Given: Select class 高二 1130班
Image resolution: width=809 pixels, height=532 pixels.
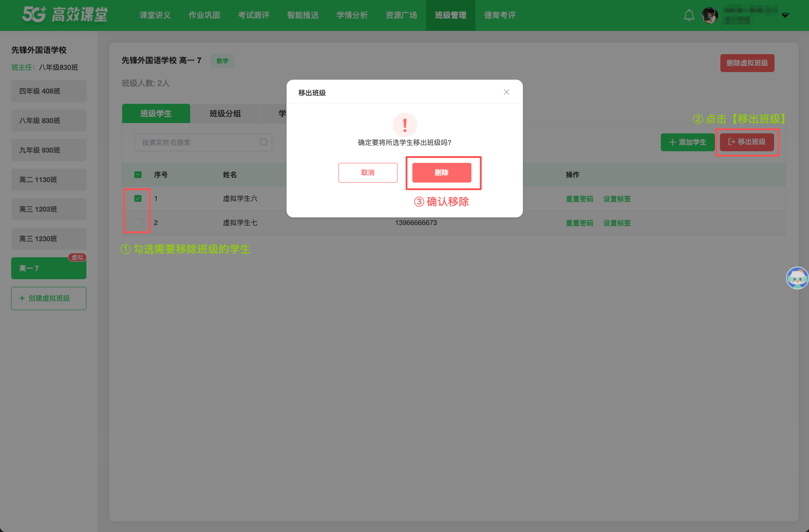Looking at the screenshot, I should pyautogui.click(x=49, y=180).
